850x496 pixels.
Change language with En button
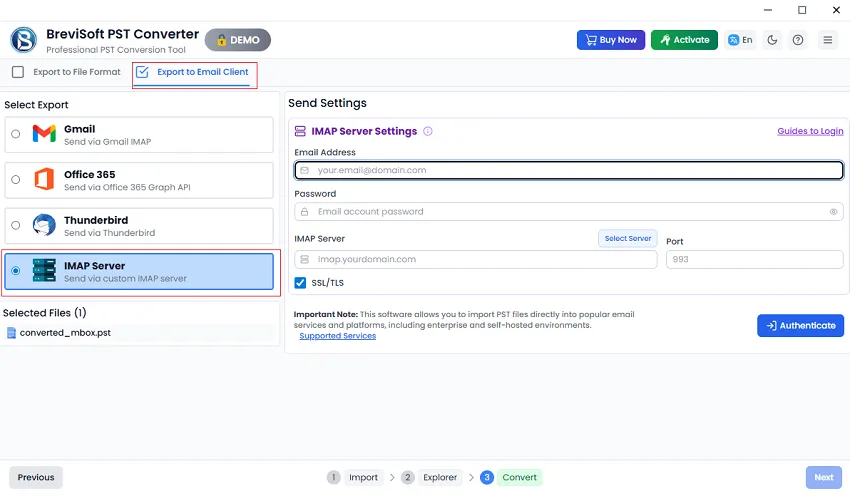[x=740, y=40]
